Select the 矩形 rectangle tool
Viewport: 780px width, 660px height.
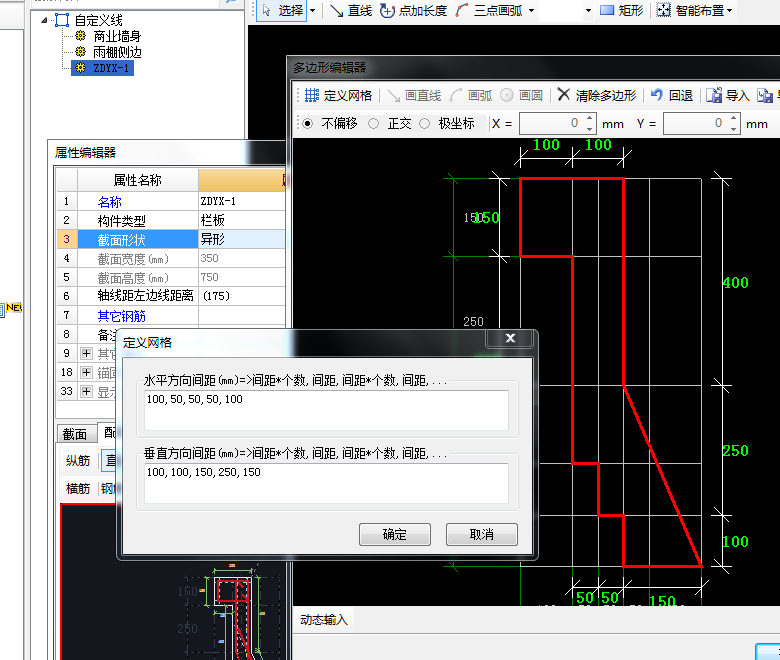click(622, 10)
